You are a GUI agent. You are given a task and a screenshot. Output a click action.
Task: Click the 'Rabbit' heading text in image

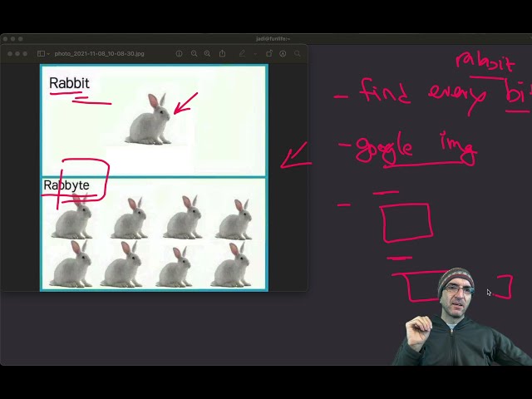click(x=69, y=83)
